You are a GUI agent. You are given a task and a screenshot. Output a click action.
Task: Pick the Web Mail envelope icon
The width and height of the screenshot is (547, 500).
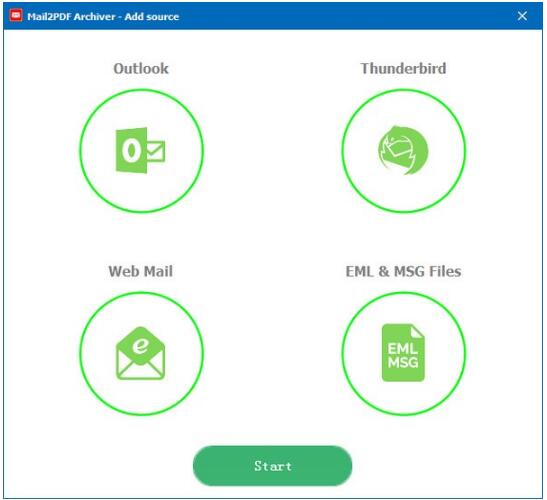(141, 353)
